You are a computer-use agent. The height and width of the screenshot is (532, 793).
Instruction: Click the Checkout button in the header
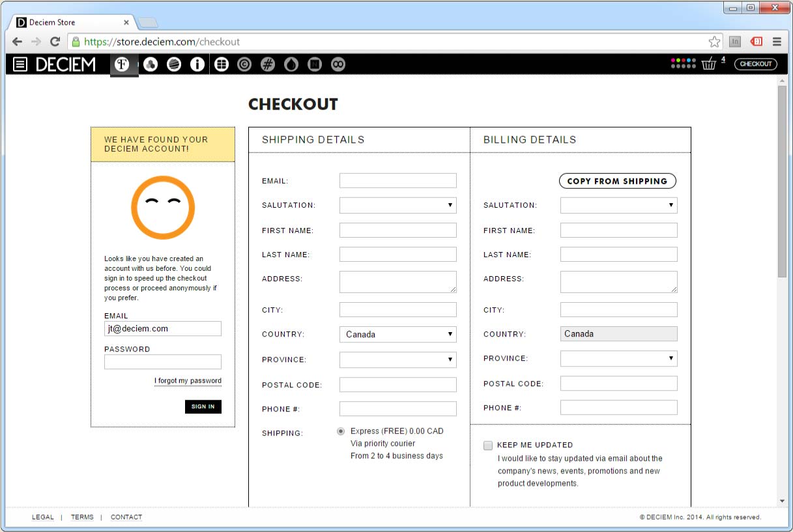[x=756, y=64]
